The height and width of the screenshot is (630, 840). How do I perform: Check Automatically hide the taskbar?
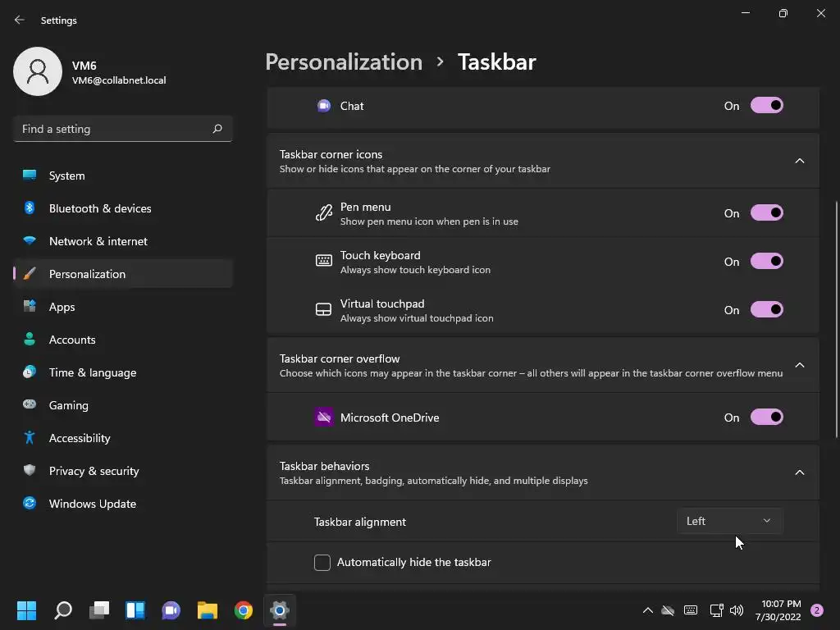pyautogui.click(x=322, y=563)
